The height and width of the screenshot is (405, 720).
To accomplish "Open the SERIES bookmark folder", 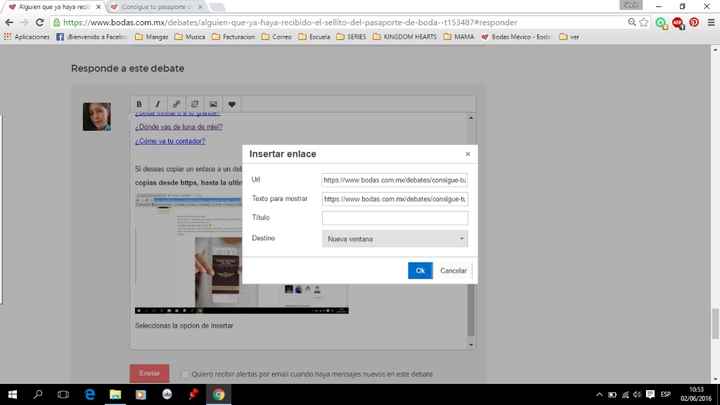I will [351, 37].
